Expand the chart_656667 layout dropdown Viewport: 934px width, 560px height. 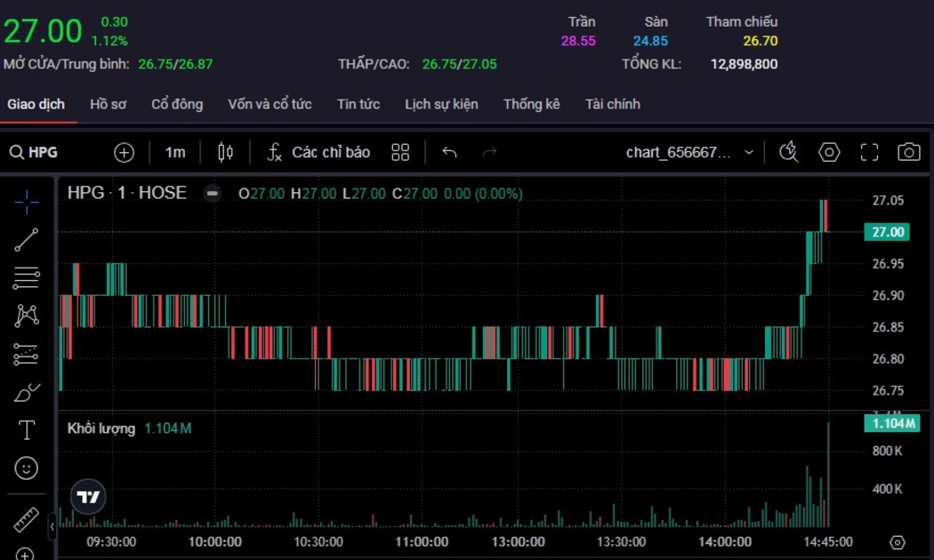click(748, 152)
